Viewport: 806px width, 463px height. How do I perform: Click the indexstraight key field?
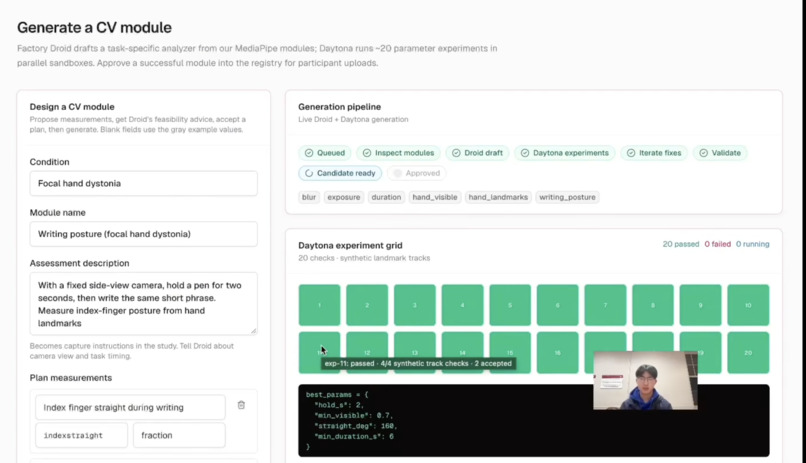pyautogui.click(x=81, y=435)
